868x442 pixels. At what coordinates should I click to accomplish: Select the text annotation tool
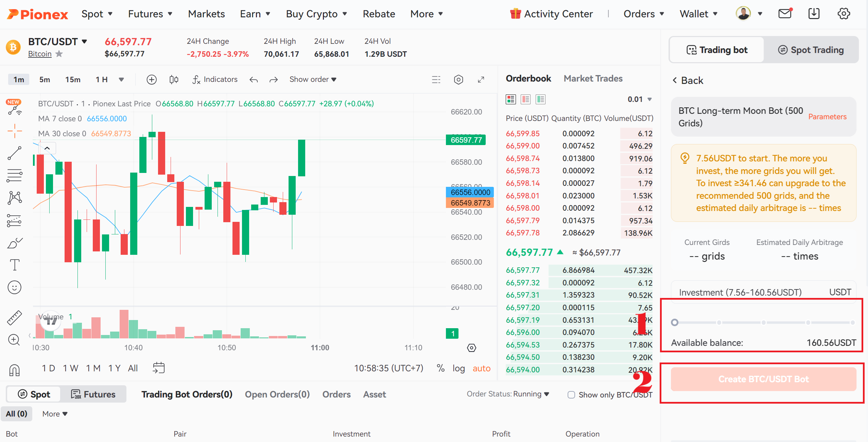15,265
